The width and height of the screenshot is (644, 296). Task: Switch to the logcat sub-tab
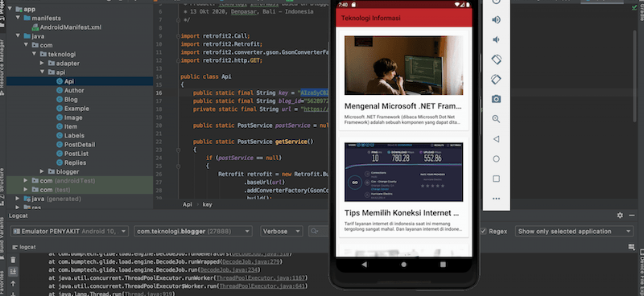[24, 247]
